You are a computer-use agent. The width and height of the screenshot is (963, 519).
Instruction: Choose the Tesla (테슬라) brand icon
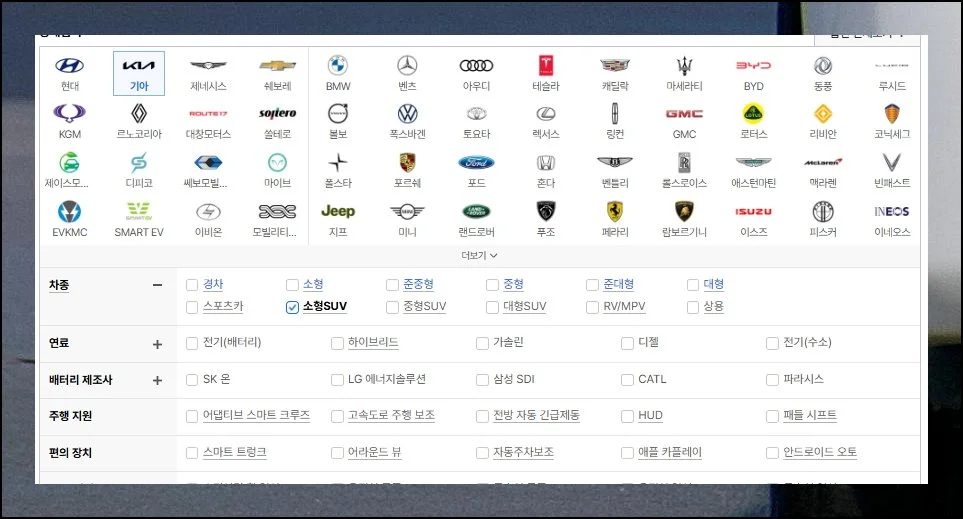pyautogui.click(x=546, y=66)
